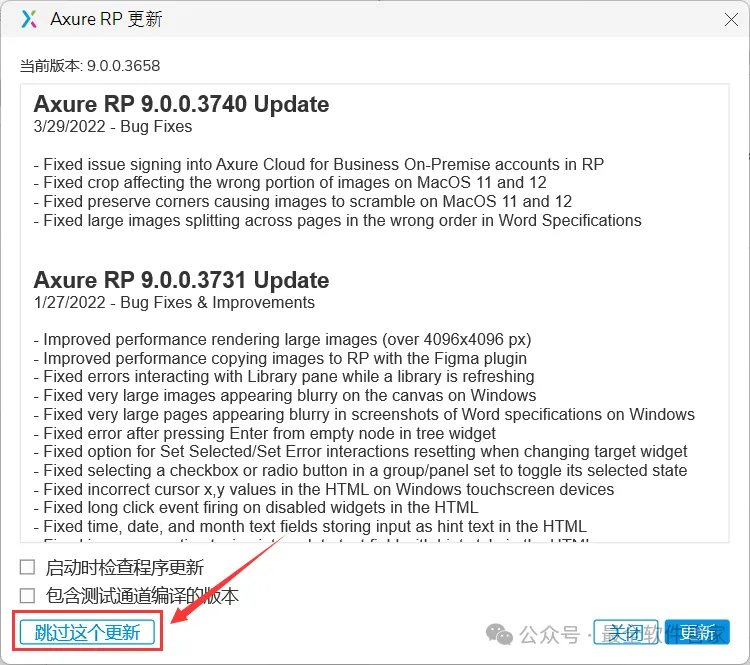750x665 pixels.
Task: Click heading Axure RP 9.0.0.3731 Update
Action: [181, 280]
